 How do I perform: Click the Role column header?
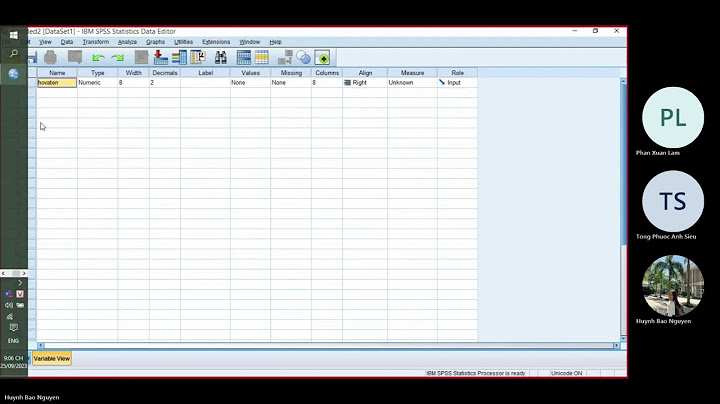pos(457,73)
